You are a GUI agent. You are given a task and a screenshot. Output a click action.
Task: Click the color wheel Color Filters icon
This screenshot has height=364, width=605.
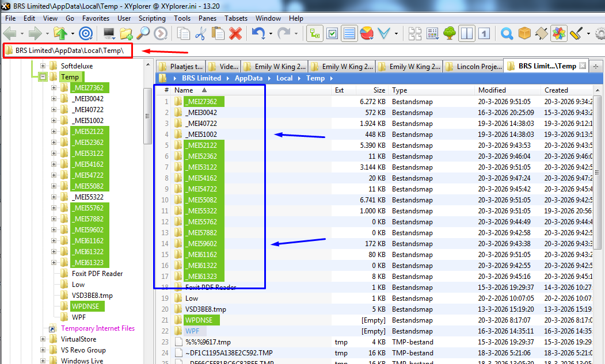coord(558,34)
